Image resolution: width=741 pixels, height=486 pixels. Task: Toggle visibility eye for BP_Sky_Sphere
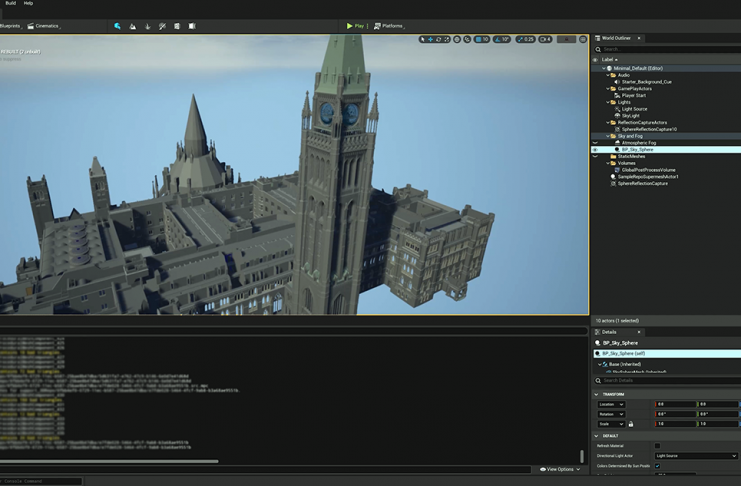(x=595, y=150)
